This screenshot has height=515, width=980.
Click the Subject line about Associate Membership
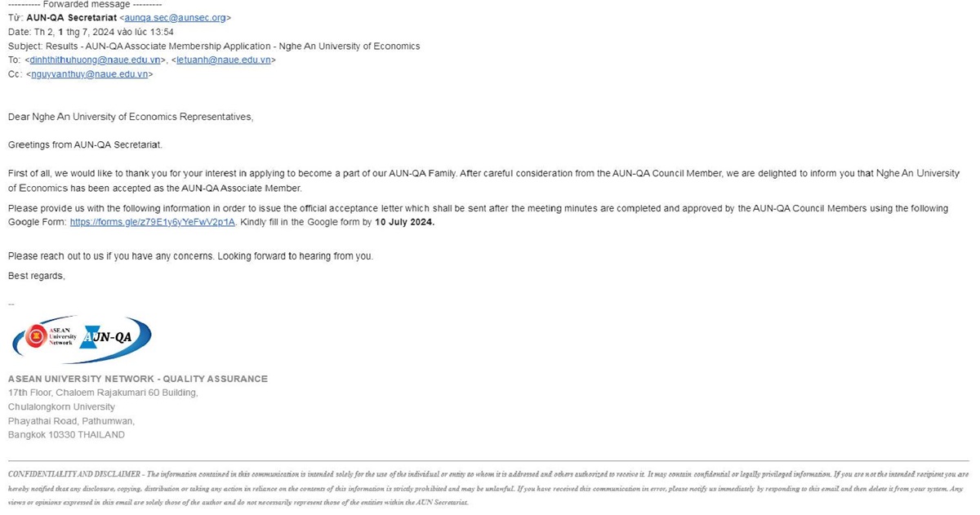tap(214, 46)
